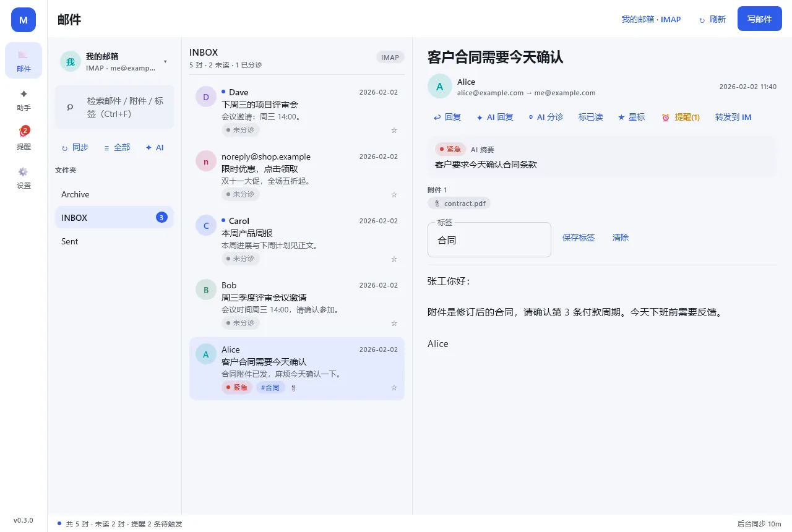Select the INBOX folder
This screenshot has width=792, height=532.
click(114, 218)
